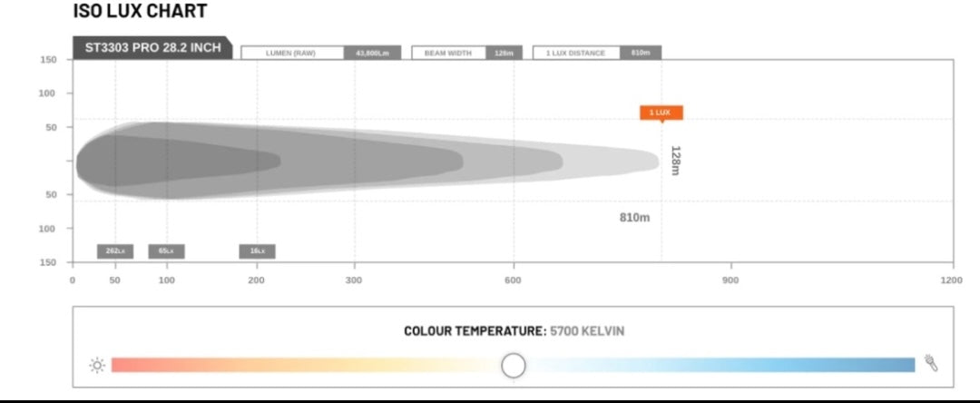Click the 262 LX marker label
Screen dimensions: 980x403
[x=115, y=251]
